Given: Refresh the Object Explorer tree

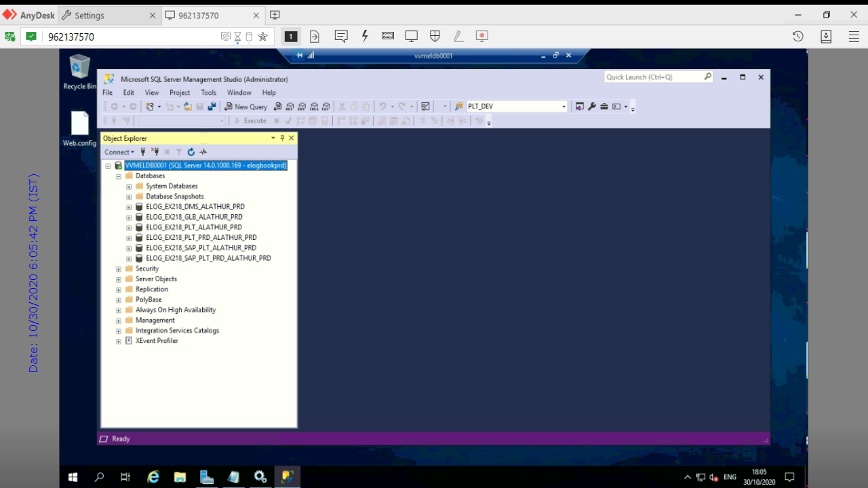Looking at the screenshot, I should 191,152.
